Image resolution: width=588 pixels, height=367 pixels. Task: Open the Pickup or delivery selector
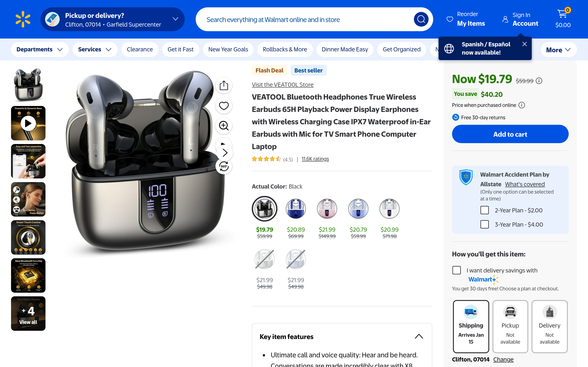113,19
